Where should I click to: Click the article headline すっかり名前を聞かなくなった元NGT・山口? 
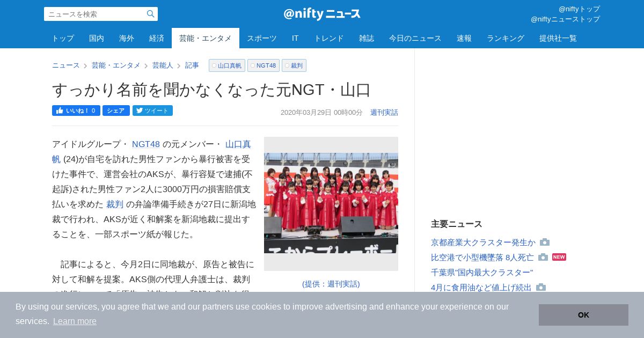[211, 90]
